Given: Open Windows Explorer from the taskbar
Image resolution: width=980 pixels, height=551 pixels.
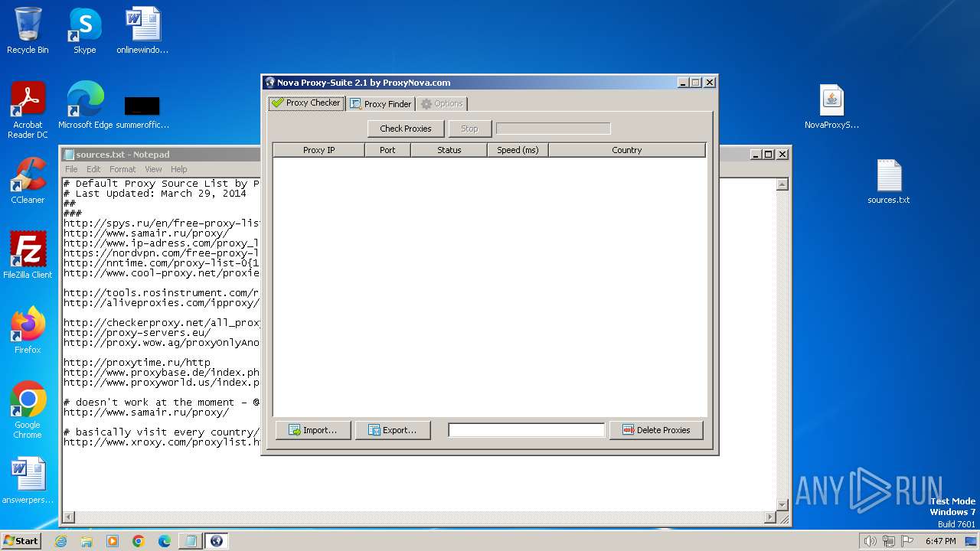Looking at the screenshot, I should [87, 541].
